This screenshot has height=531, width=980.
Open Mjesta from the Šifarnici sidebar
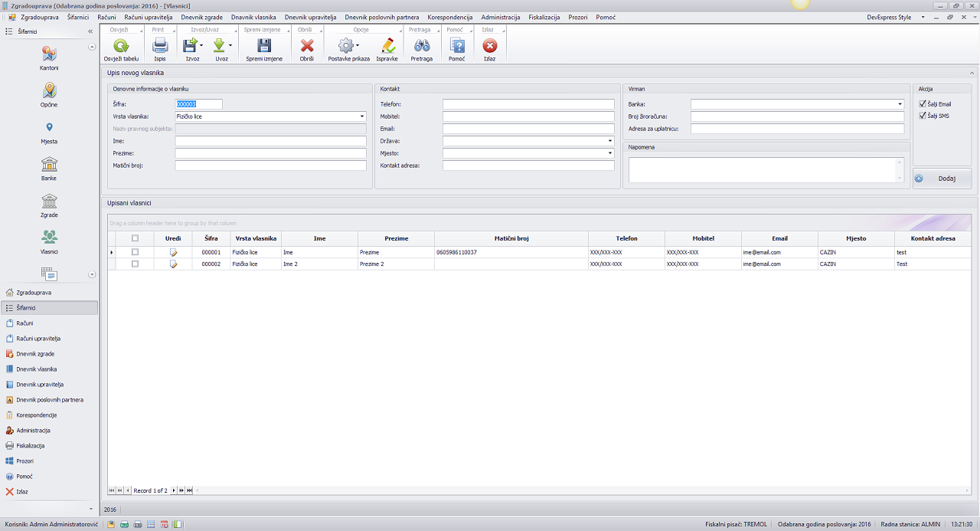pos(49,132)
